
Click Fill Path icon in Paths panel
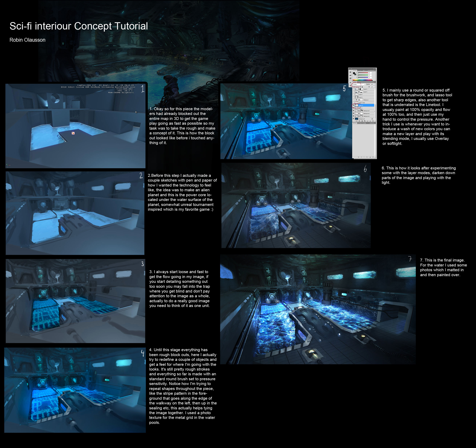[x=359, y=157]
